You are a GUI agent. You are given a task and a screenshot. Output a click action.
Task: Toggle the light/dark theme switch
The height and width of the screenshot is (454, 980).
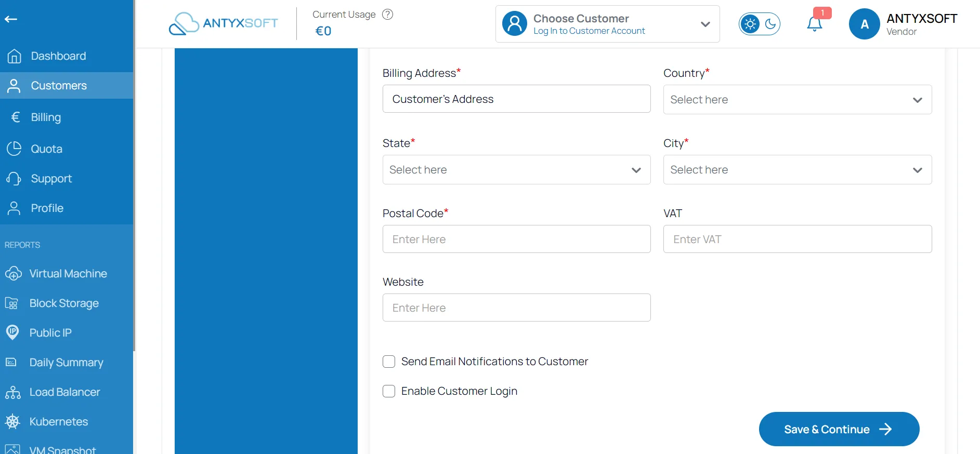(759, 24)
